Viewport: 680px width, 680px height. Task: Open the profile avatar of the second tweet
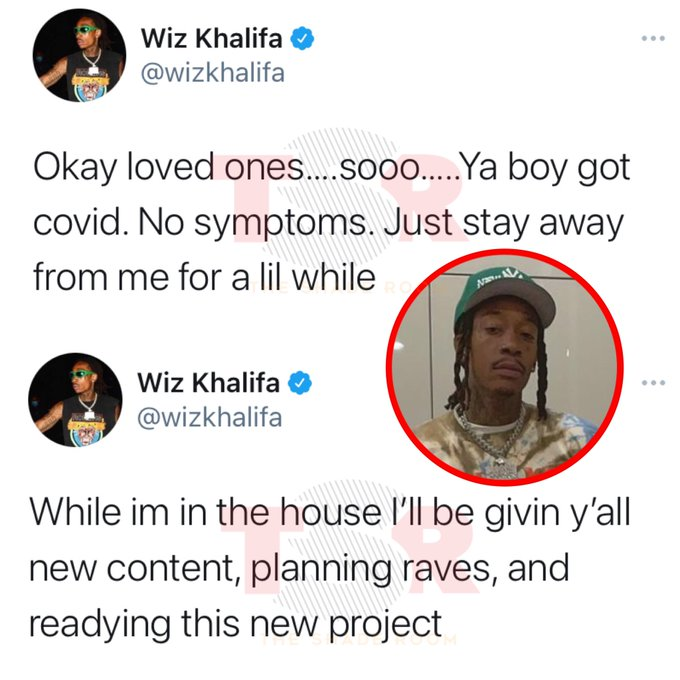(x=75, y=400)
